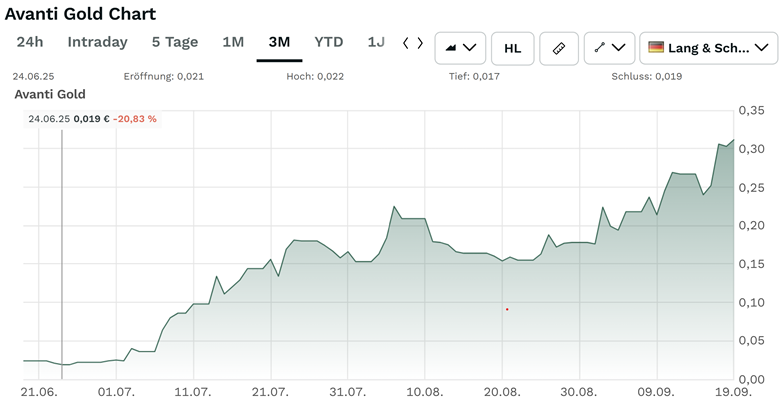This screenshot has width=781, height=412.
Task: Select the Intraday tab
Action: click(97, 42)
